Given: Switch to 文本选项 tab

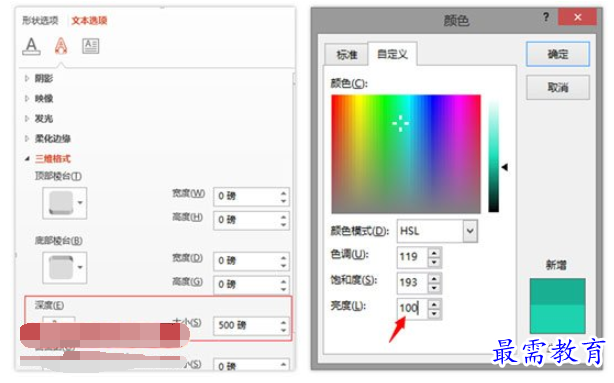Looking at the screenshot, I should [89, 20].
